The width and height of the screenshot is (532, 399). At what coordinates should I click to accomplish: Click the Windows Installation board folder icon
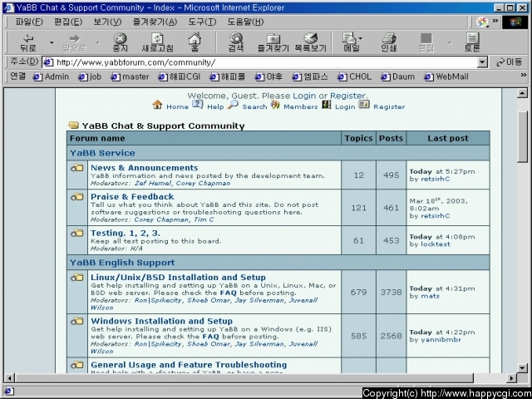point(77,321)
